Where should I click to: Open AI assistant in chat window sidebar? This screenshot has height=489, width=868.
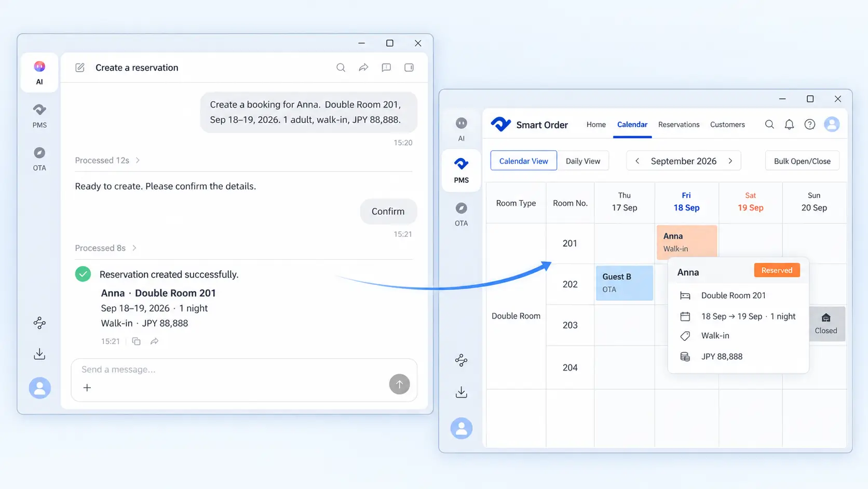39,73
